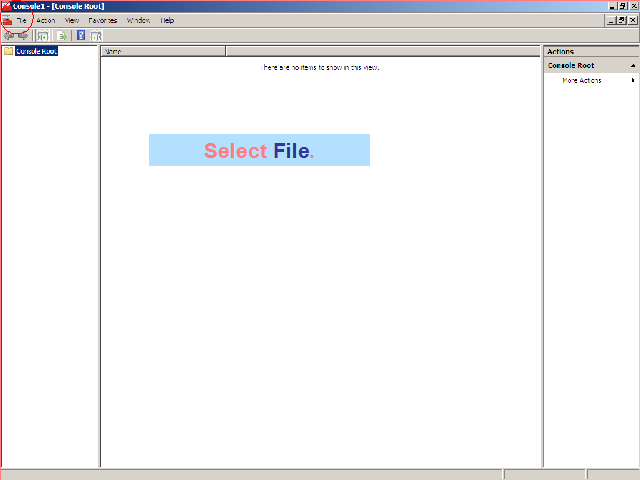Click the MMC icon left of File
640x480 pixels.
pos(7,20)
